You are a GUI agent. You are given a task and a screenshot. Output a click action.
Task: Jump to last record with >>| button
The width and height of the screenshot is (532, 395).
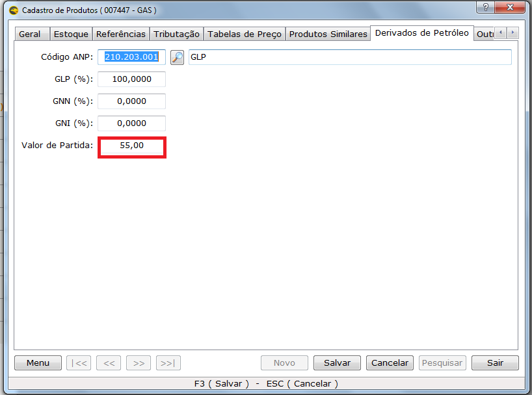click(x=168, y=363)
